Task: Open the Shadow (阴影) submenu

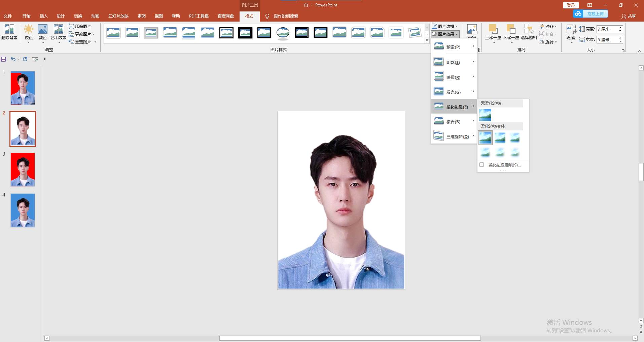Action: click(454, 62)
